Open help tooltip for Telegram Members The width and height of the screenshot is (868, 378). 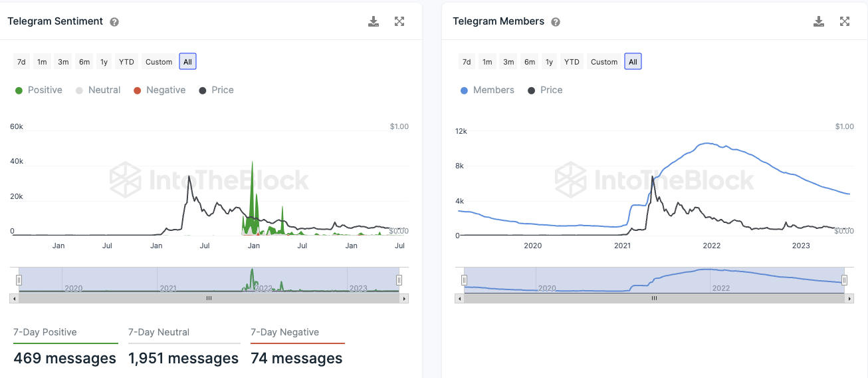click(x=556, y=22)
